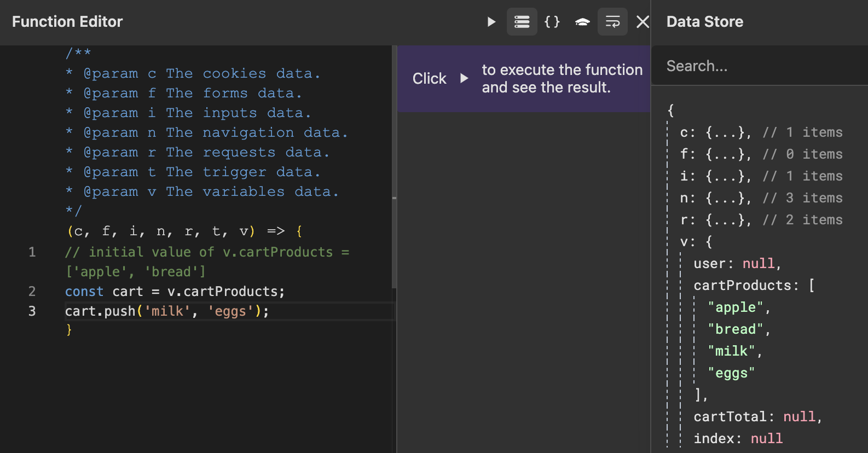Expand the c: {...} entry
The width and height of the screenshot is (868, 453).
click(x=761, y=132)
